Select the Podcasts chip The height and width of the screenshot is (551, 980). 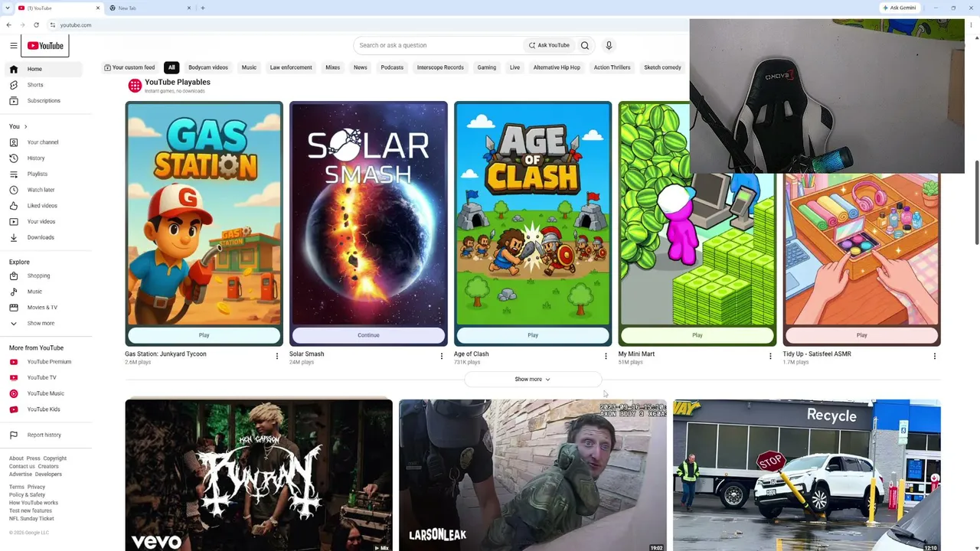pyautogui.click(x=392, y=67)
